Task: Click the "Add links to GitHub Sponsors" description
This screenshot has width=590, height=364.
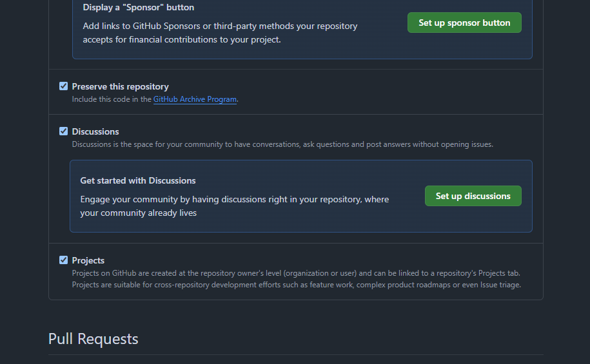Action: 220,26
